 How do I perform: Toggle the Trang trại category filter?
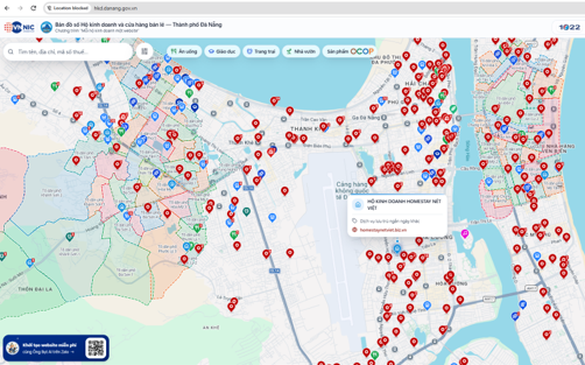click(261, 52)
